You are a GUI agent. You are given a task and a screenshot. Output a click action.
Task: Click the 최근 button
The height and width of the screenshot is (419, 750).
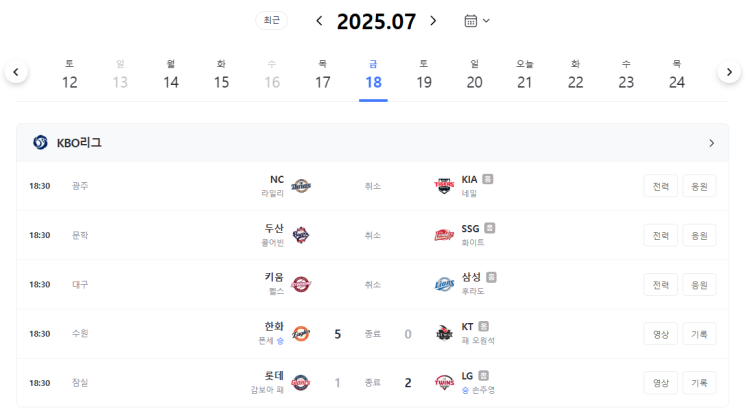click(272, 21)
